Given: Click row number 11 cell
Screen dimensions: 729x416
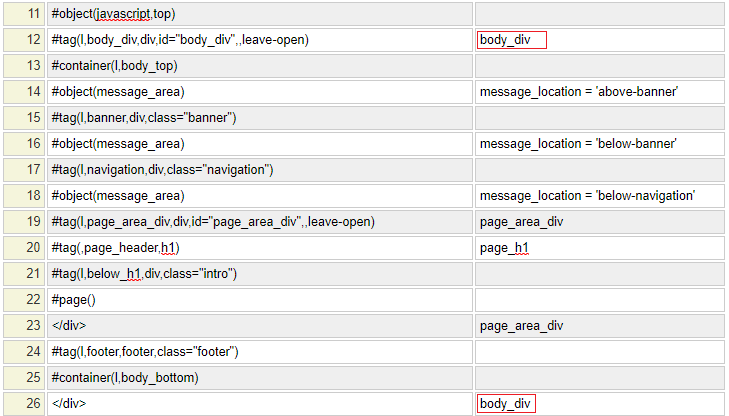Looking at the screenshot, I should [x=23, y=14].
